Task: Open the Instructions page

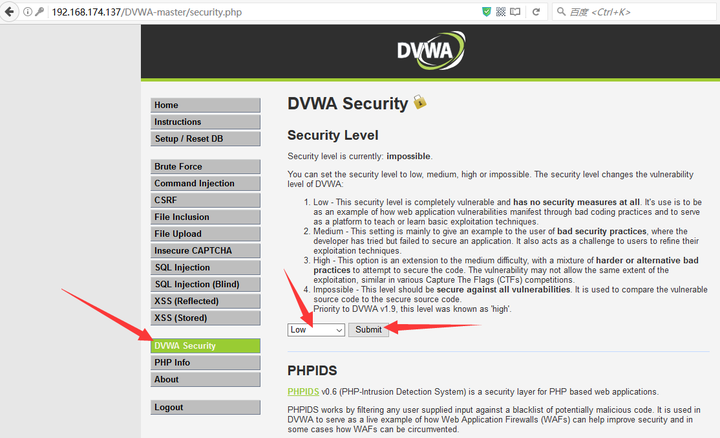Action: coord(205,122)
